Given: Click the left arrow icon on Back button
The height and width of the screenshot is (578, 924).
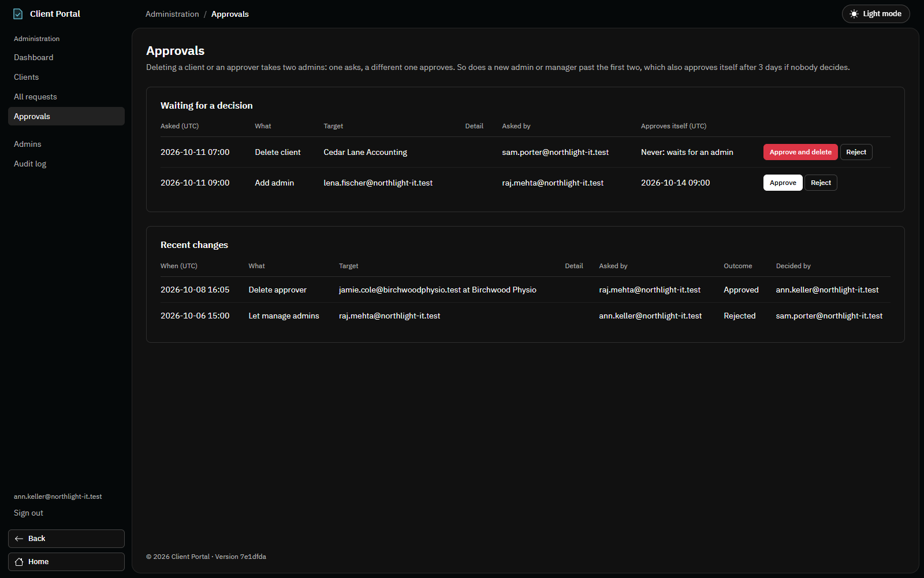Looking at the screenshot, I should [x=19, y=539].
